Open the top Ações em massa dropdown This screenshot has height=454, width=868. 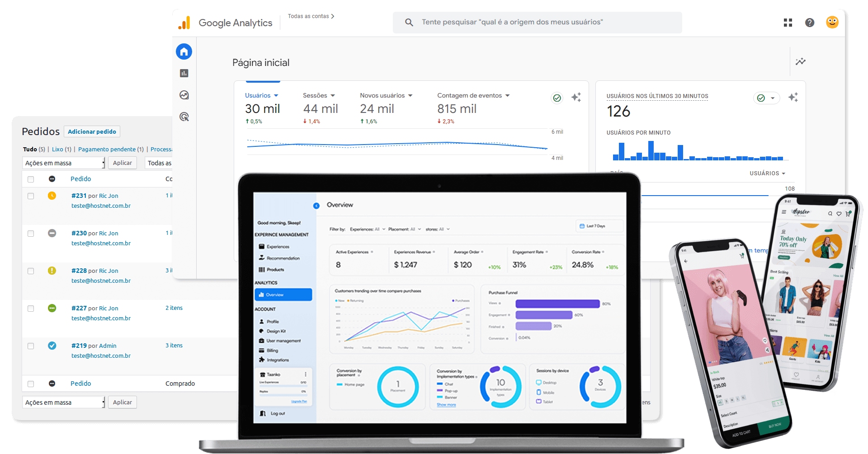[64, 163]
